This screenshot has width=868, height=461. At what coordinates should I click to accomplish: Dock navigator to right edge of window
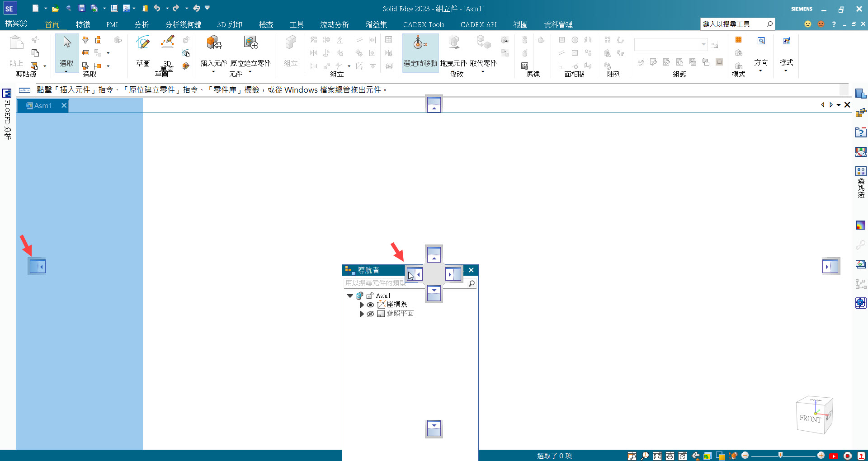point(831,266)
